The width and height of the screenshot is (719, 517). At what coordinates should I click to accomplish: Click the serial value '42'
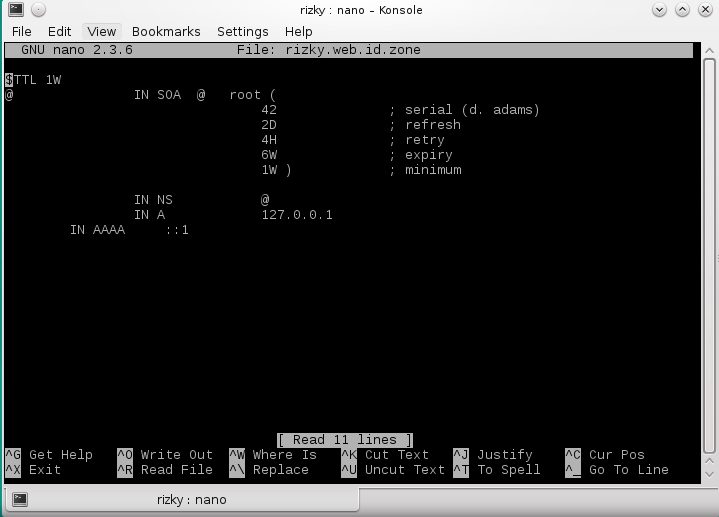(x=269, y=110)
